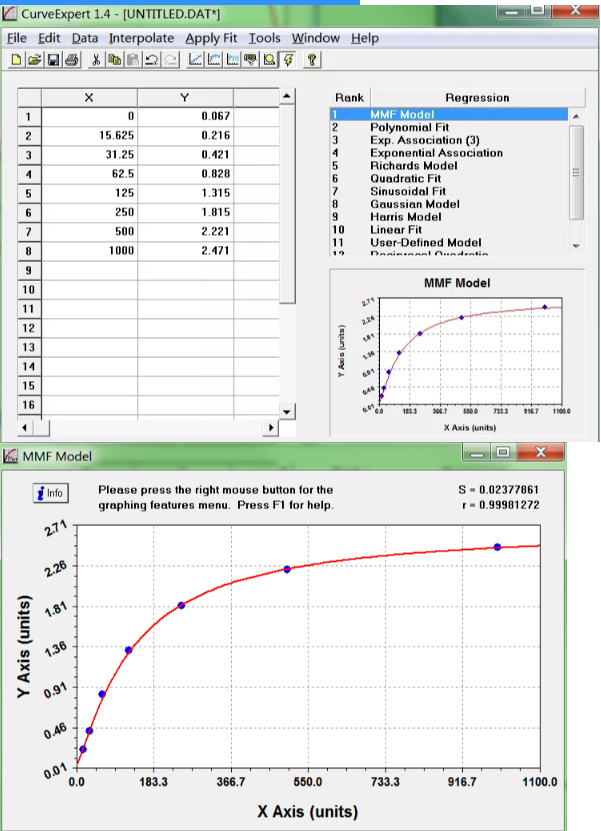
Task: Click the Save floppy disk icon
Action: tap(52, 60)
